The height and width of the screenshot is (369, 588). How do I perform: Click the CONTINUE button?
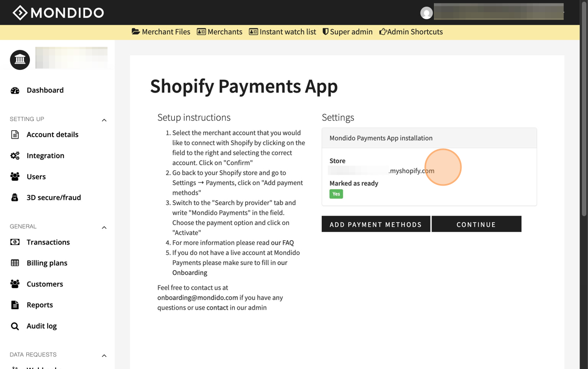point(476,224)
